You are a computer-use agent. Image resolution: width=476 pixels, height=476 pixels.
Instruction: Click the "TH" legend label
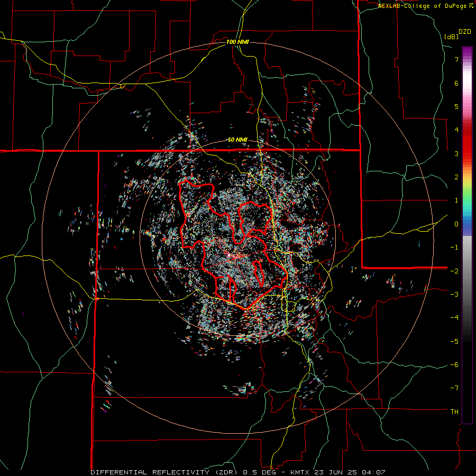click(454, 411)
